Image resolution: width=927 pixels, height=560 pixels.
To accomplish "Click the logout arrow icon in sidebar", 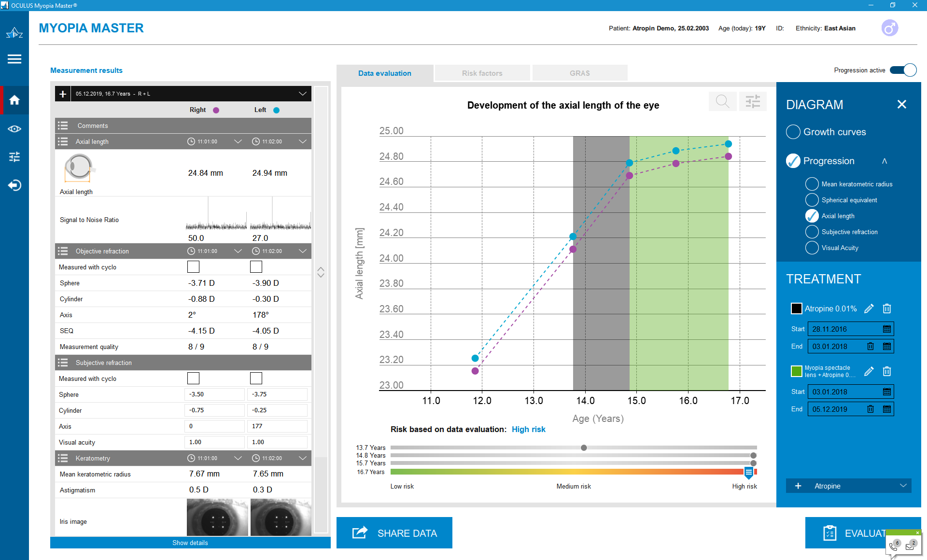I will (14, 185).
